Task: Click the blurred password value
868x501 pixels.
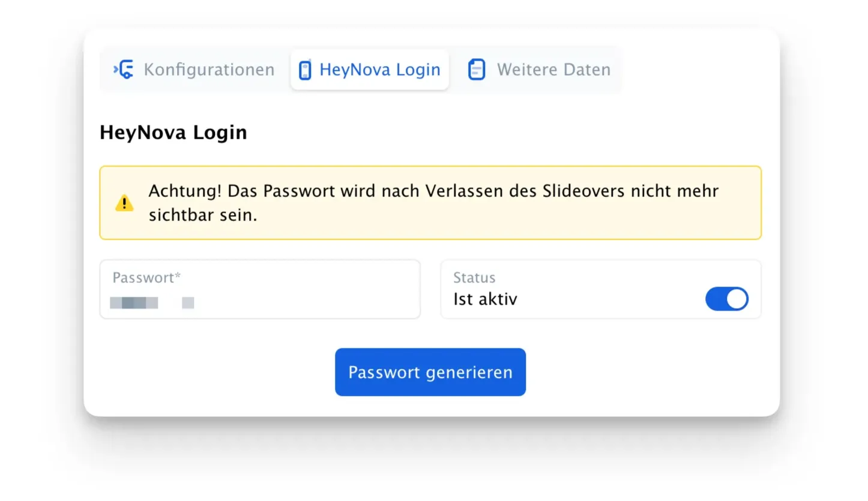Action: coord(152,302)
